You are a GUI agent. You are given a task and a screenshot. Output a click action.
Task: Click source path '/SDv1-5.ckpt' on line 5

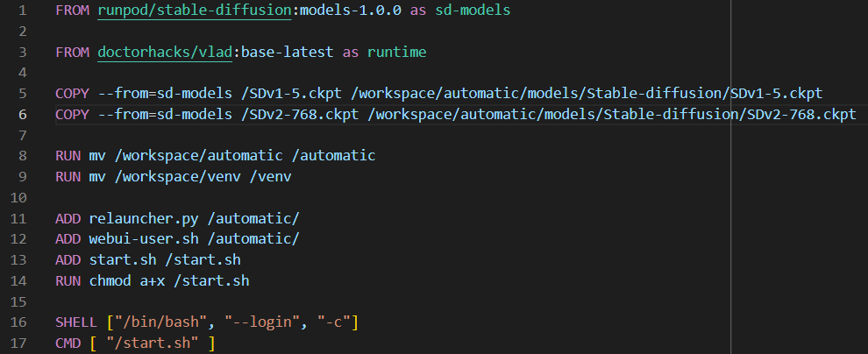(x=291, y=94)
